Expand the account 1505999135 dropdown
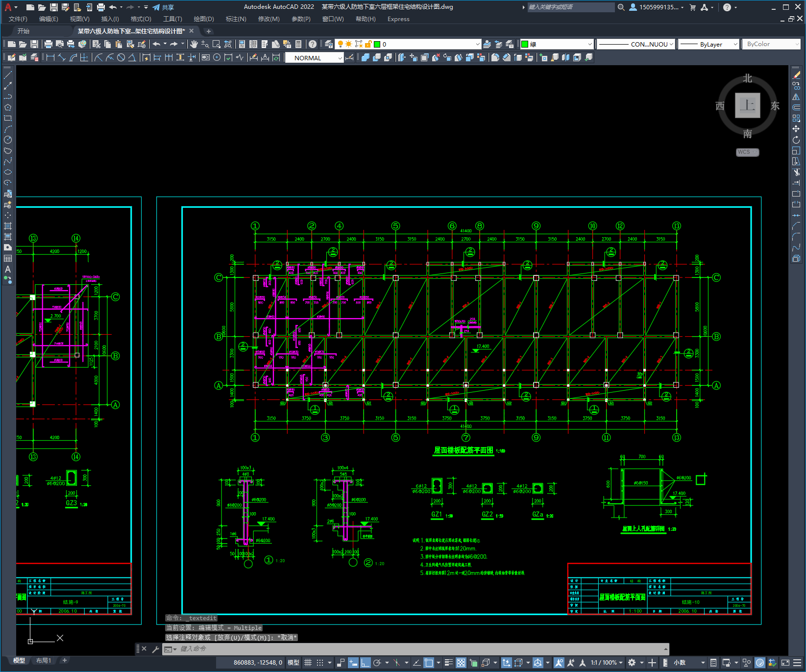 [657, 7]
